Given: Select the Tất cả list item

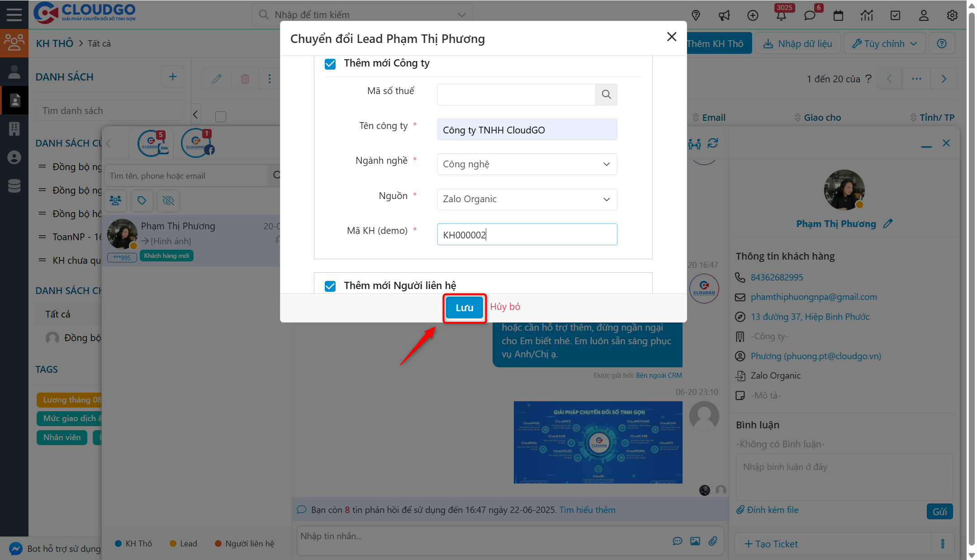Looking at the screenshot, I should pyautogui.click(x=58, y=314).
